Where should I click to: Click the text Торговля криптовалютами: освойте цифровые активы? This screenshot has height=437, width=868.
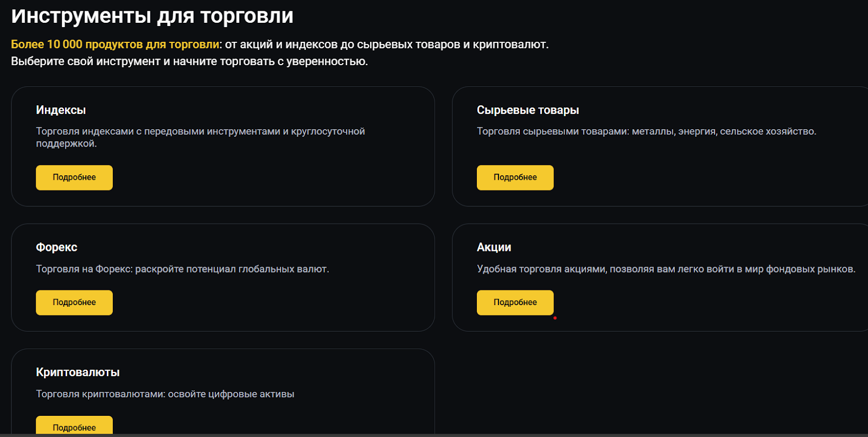click(x=165, y=394)
